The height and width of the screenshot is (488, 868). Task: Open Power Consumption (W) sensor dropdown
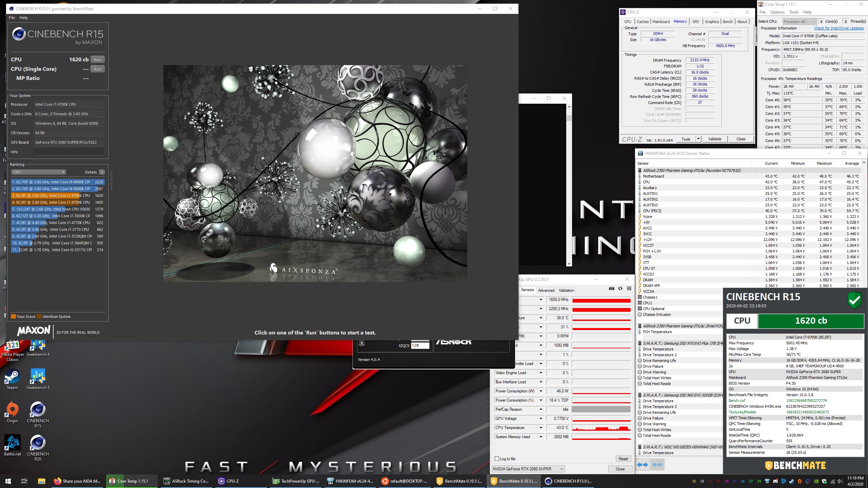[x=541, y=391]
